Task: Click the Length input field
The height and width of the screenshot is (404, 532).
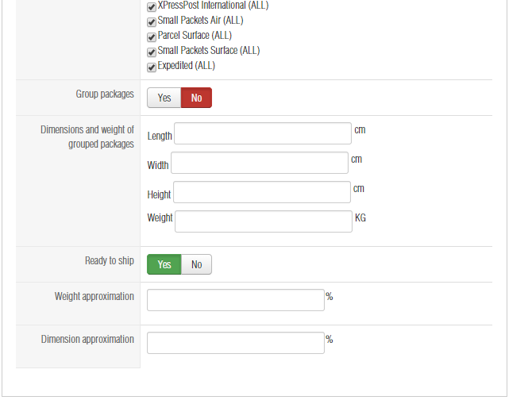Action: click(262, 133)
